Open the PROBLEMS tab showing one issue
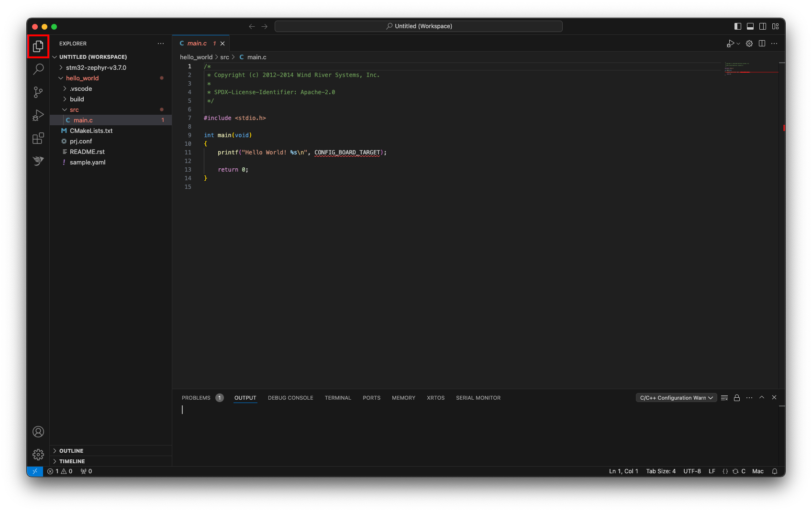Screen dimensions: 812x512 (196, 397)
